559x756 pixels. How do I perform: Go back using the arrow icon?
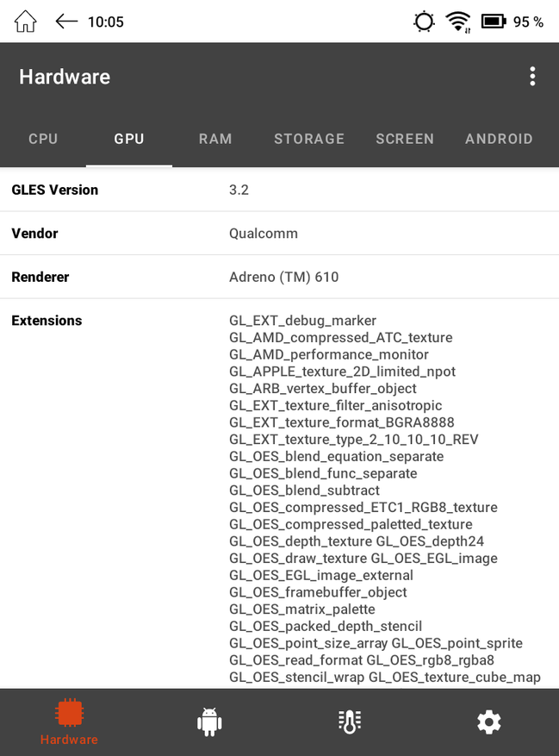(66, 22)
